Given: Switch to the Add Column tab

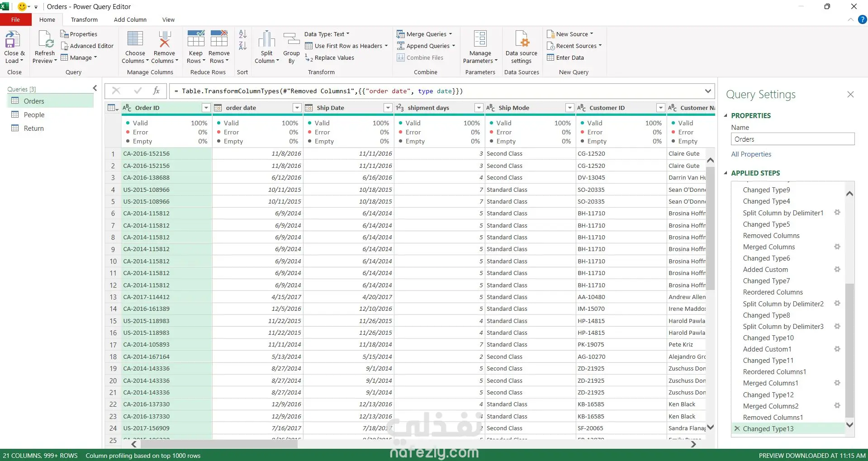Looking at the screenshot, I should (130, 19).
